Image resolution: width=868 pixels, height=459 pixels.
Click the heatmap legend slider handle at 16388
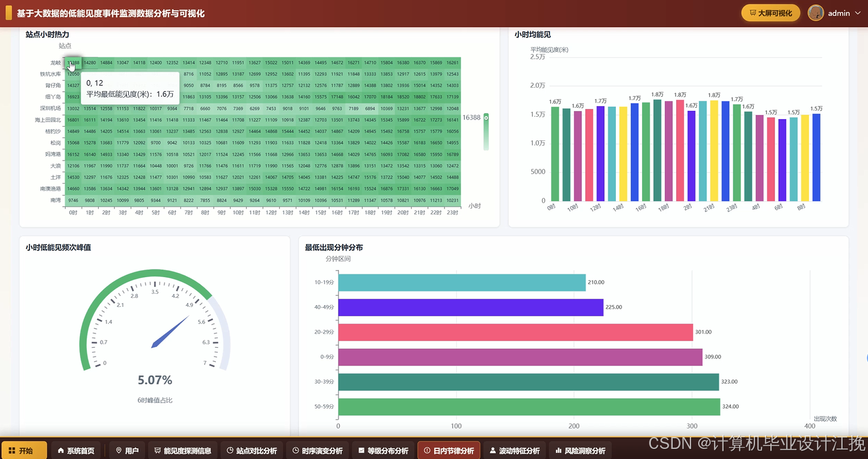(x=486, y=118)
